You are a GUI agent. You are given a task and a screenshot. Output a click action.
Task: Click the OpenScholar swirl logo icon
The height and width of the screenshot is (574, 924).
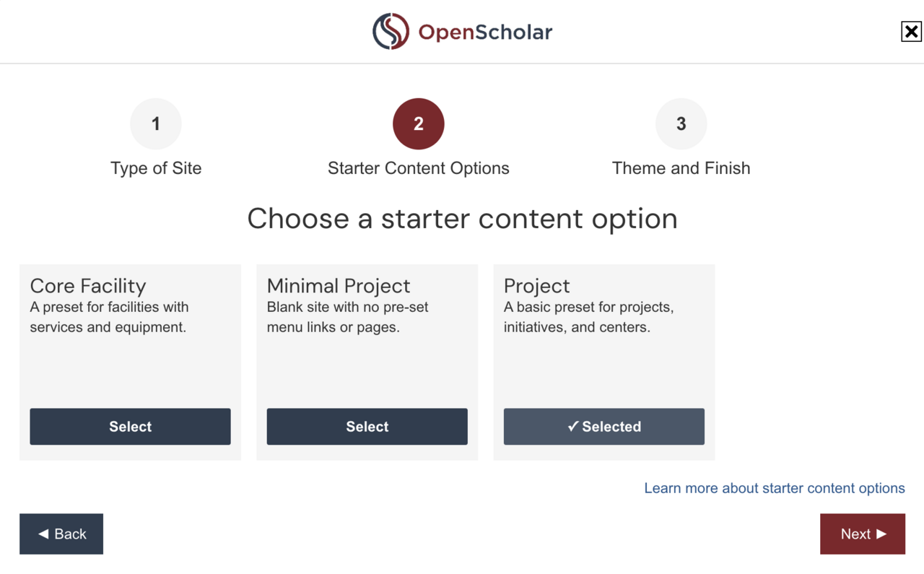(x=391, y=32)
